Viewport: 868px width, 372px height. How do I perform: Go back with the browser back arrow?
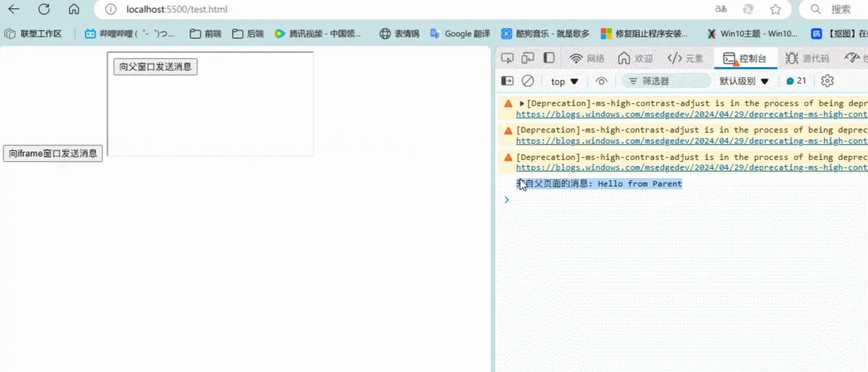[x=14, y=10]
